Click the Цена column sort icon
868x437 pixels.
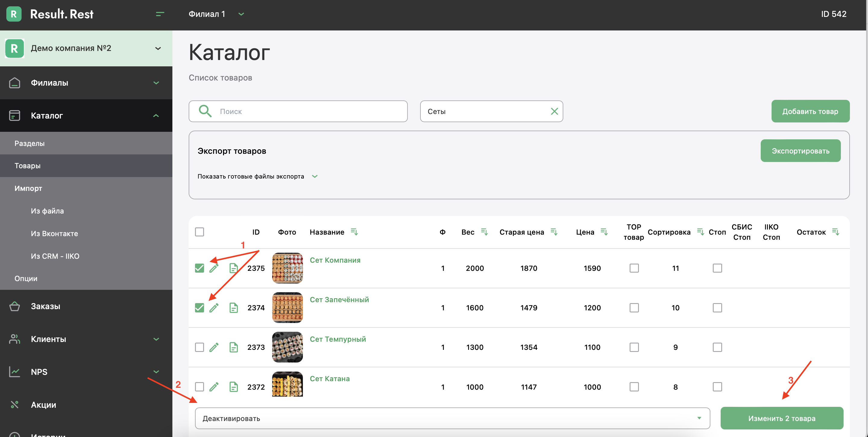[604, 232]
